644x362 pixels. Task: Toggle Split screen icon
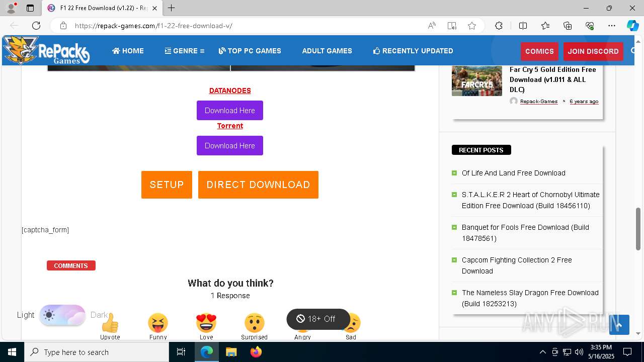523,26
